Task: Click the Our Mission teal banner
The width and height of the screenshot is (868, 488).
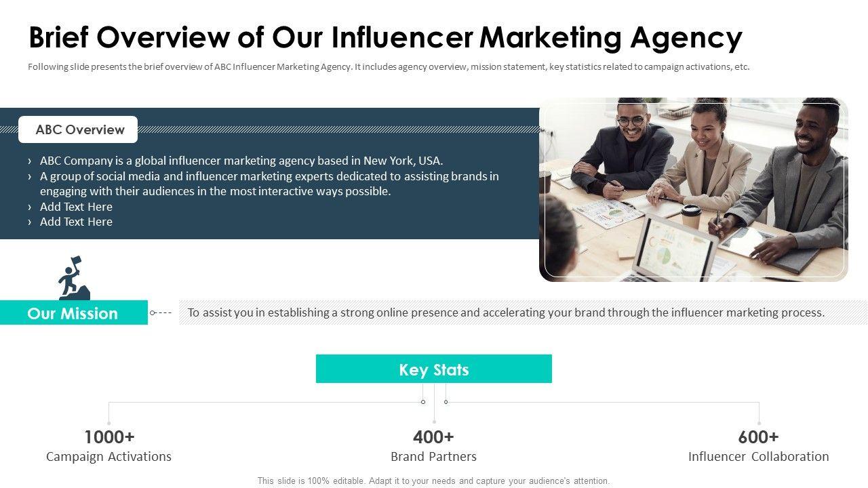Action: (x=73, y=313)
